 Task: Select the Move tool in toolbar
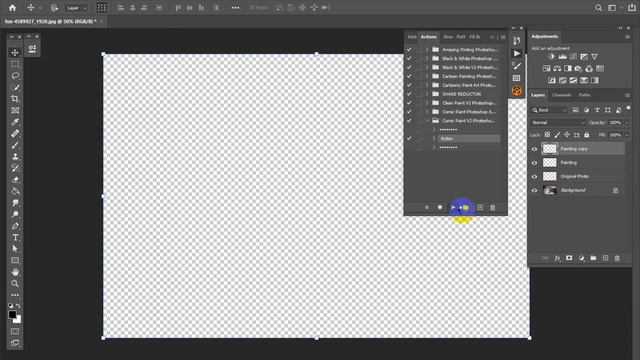tap(15, 53)
